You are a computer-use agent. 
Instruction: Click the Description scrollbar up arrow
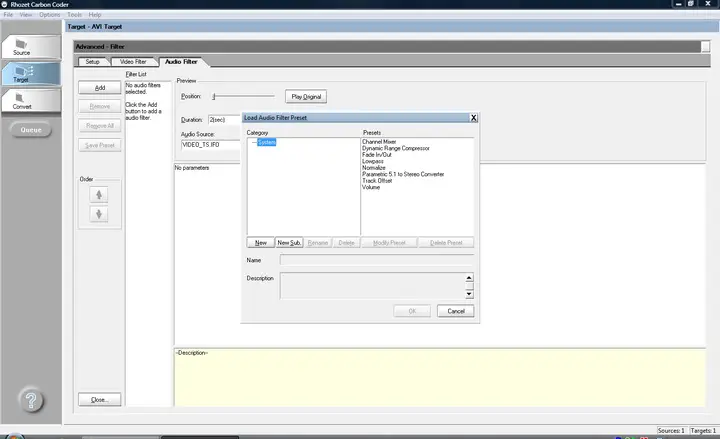(x=469, y=278)
